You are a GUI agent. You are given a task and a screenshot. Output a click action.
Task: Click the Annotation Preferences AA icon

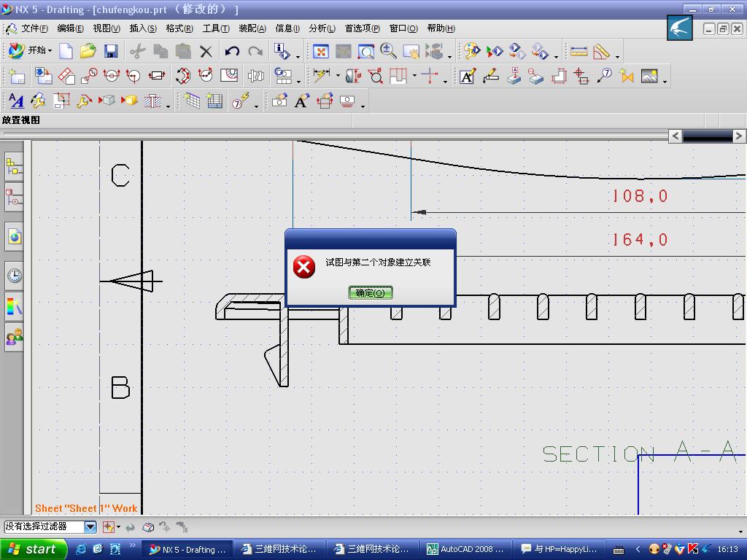(x=16, y=101)
